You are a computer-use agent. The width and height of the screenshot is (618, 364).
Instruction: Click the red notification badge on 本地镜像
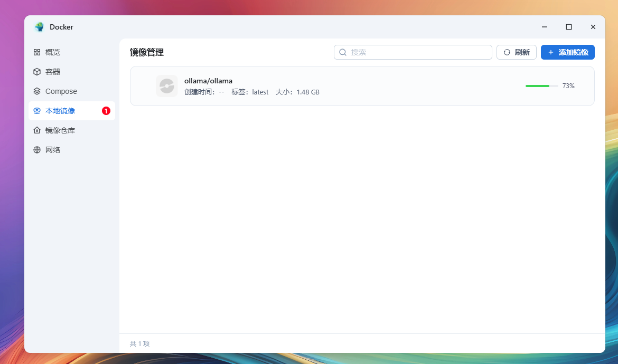pos(106,111)
